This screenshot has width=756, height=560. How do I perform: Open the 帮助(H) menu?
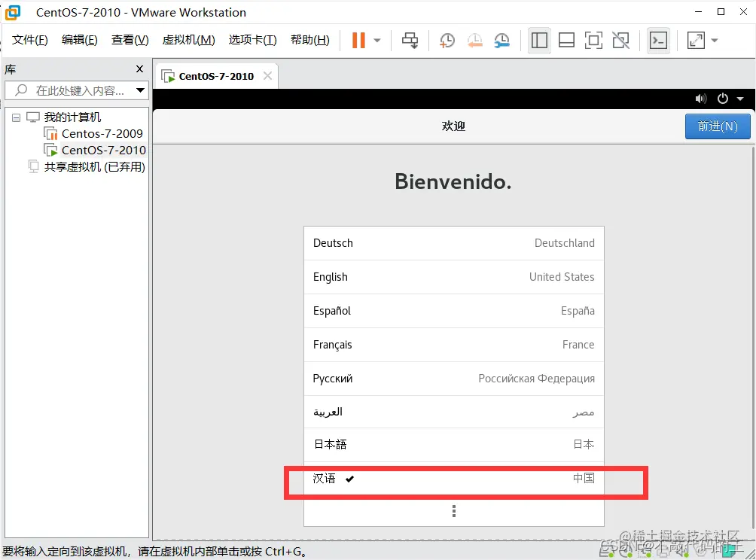tap(310, 40)
